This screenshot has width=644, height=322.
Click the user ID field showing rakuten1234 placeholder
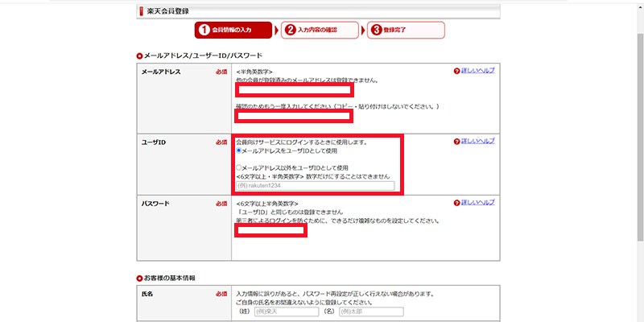pyautogui.click(x=315, y=186)
